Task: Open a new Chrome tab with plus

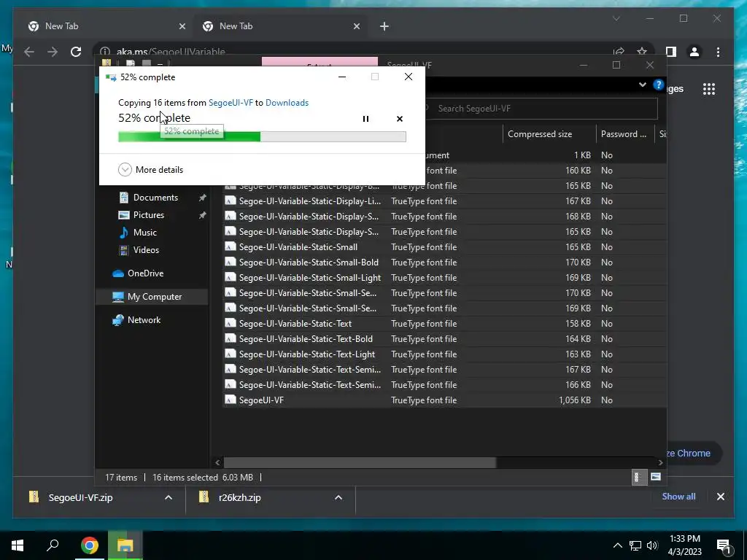Action: (x=384, y=26)
